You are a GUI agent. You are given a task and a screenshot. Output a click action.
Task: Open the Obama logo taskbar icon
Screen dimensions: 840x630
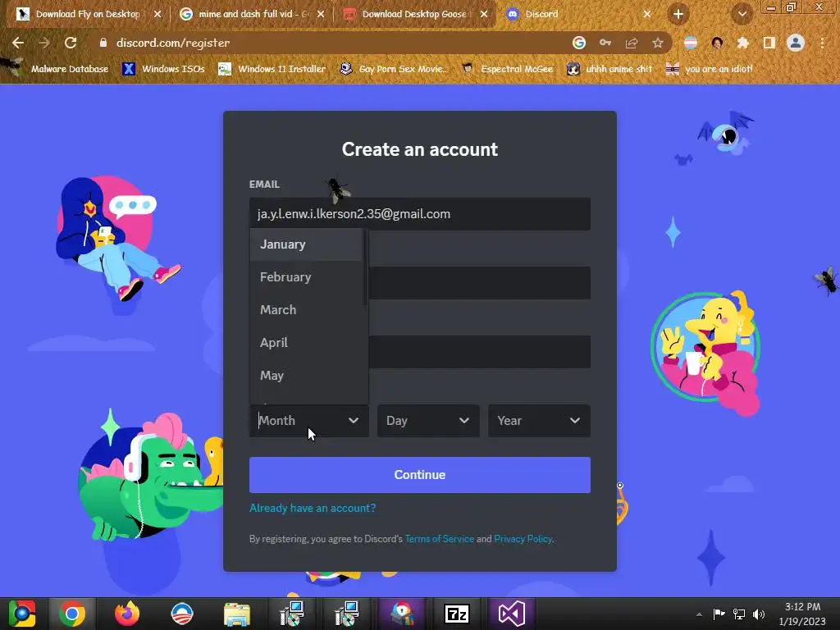pyautogui.click(x=182, y=614)
